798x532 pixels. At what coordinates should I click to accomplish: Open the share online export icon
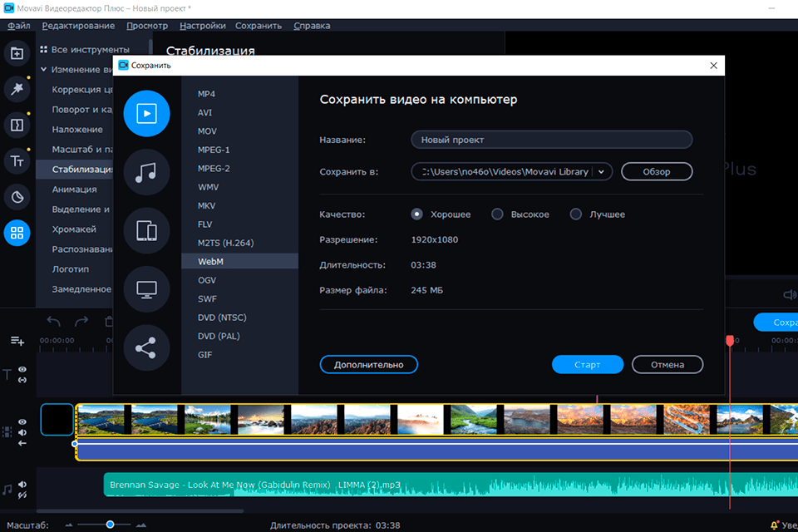pos(147,347)
